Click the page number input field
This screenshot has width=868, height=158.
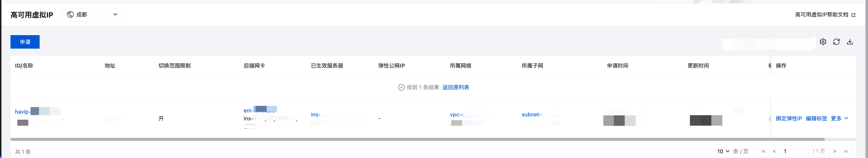click(794, 152)
